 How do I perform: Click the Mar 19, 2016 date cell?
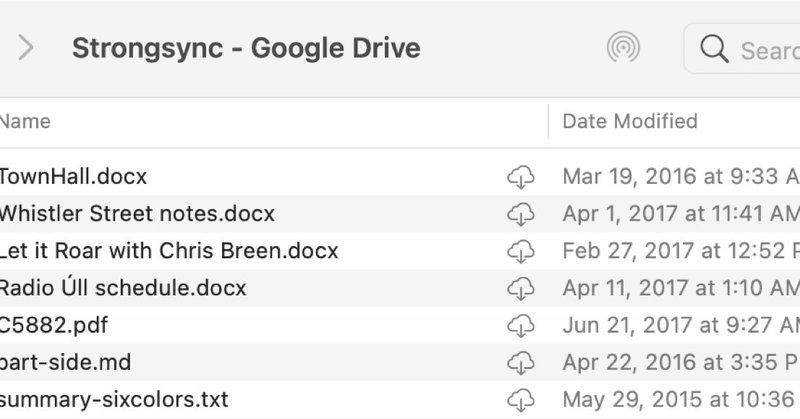681,177
